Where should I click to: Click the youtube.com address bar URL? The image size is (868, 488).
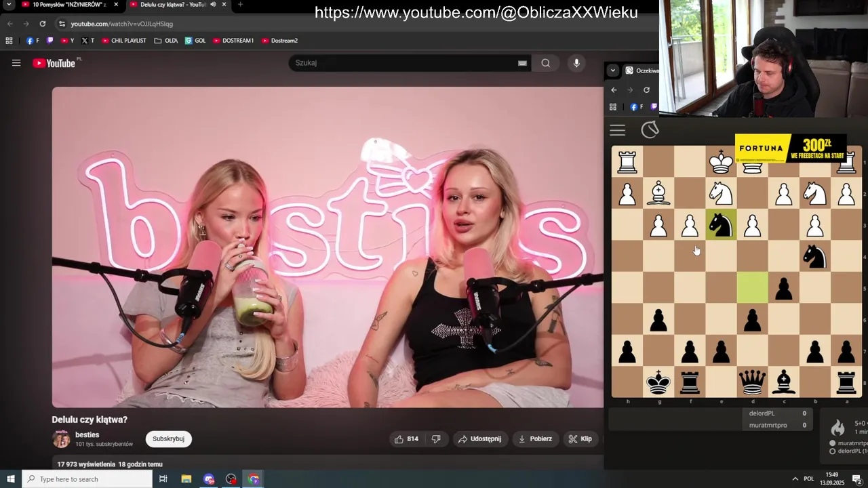(x=122, y=24)
